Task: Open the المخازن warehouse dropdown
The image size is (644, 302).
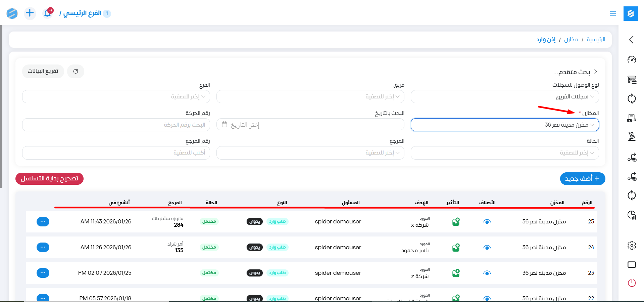Action: pyautogui.click(x=504, y=125)
